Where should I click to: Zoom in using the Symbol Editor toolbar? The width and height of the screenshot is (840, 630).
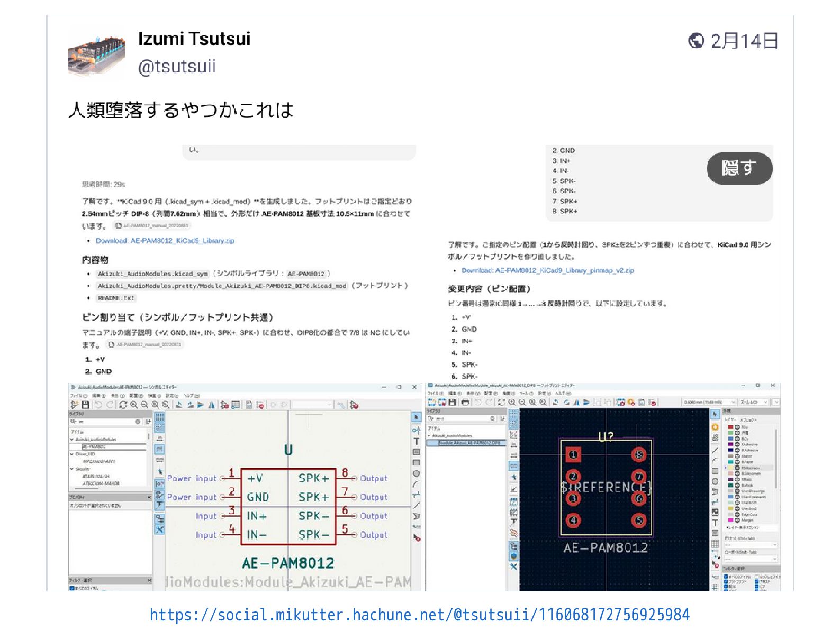[134, 405]
